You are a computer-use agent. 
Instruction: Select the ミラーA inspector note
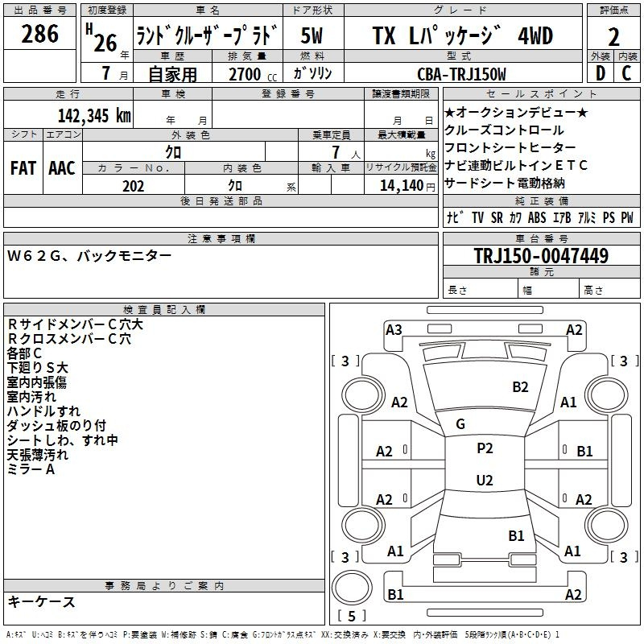(31, 469)
